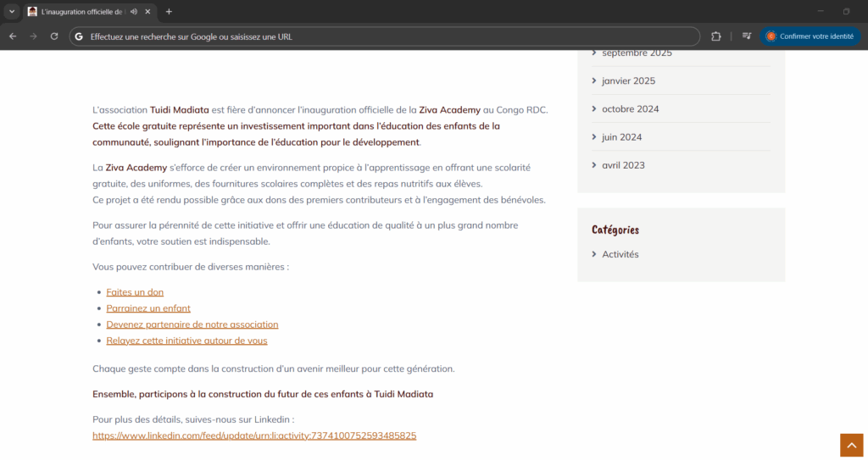Viewport: 868px width, 460px height.
Task: Click the Faites un don link
Action: (x=135, y=292)
